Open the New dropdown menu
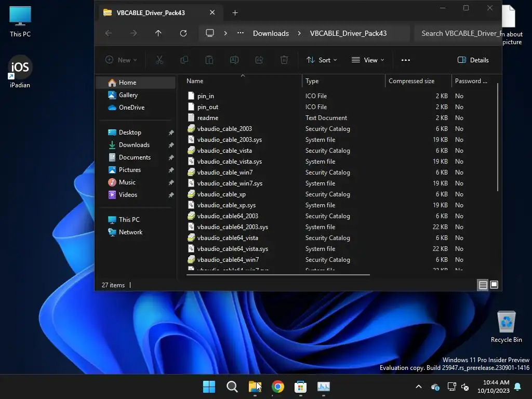The height and width of the screenshot is (399, 532). (121, 60)
